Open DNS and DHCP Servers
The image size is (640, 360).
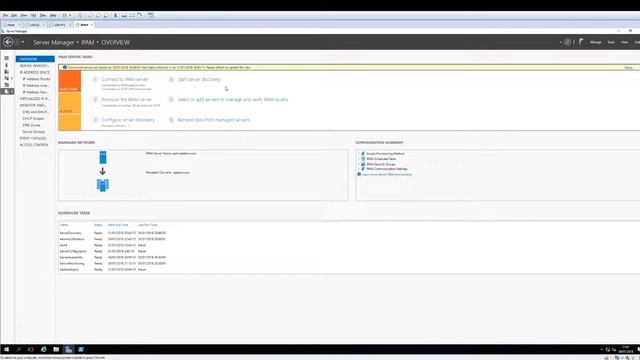[x=36, y=112]
